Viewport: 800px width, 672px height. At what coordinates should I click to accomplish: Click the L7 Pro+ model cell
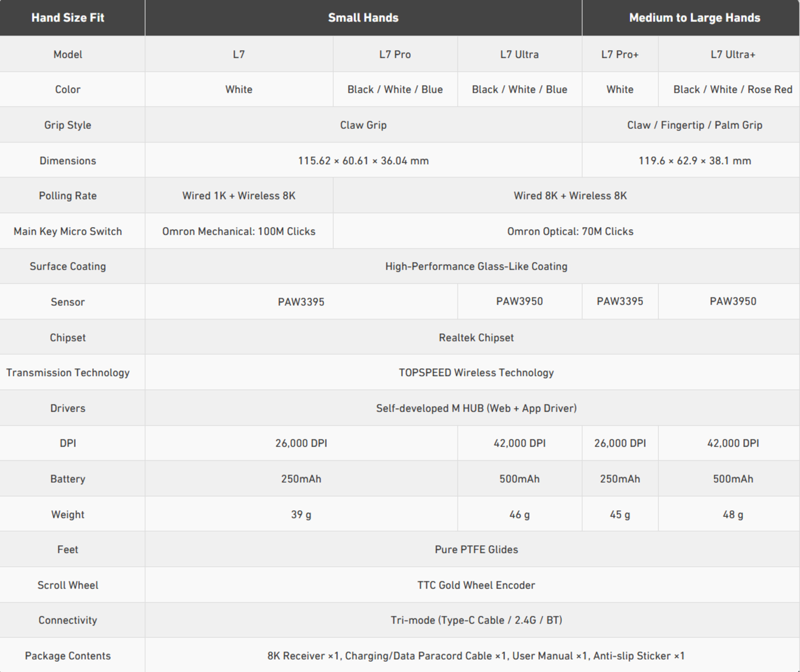pyautogui.click(x=620, y=55)
